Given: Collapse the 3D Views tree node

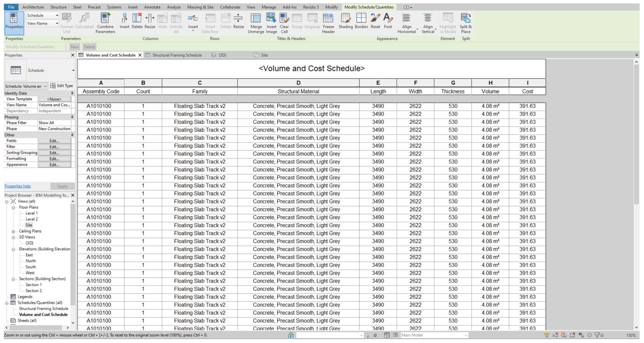Looking at the screenshot, I should [x=13, y=237].
